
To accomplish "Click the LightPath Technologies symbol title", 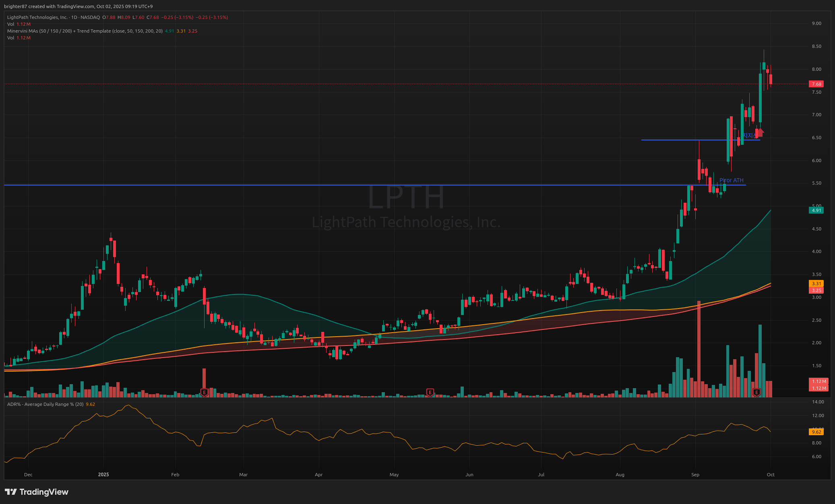I will tap(37, 17).
